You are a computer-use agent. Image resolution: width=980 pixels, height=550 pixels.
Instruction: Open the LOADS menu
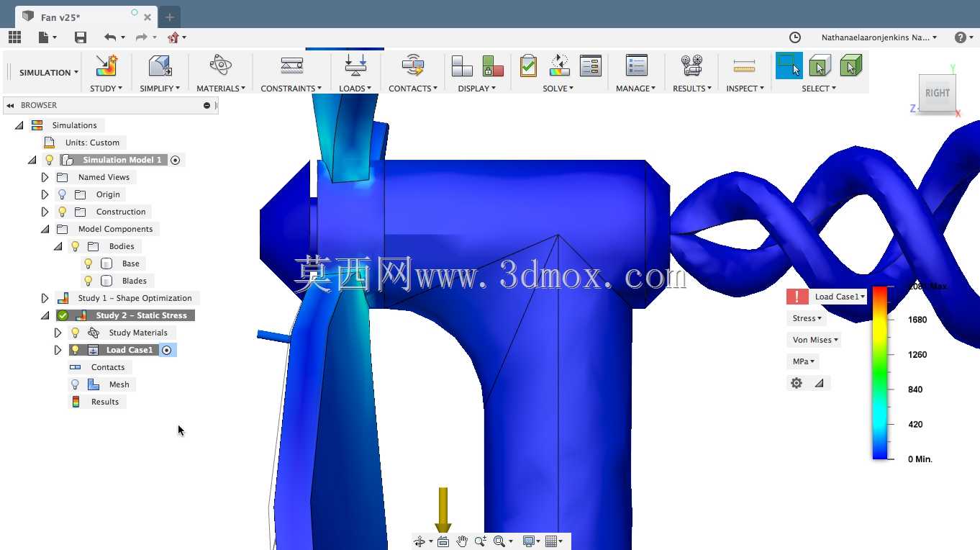coord(355,89)
